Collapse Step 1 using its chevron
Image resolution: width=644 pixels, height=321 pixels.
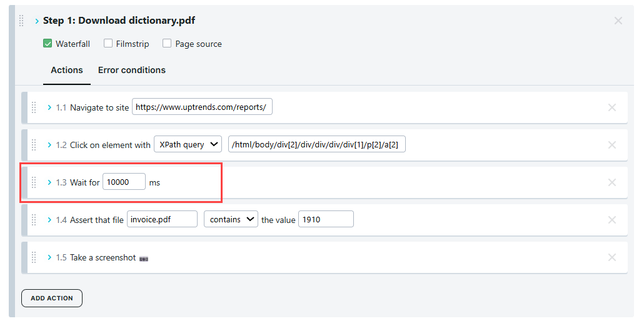[x=37, y=21]
